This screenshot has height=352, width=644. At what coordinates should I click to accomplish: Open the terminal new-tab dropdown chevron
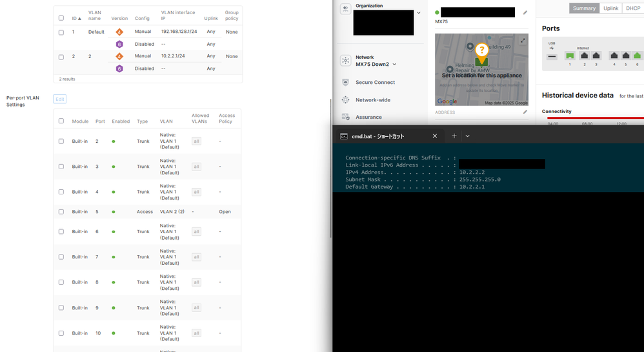point(468,136)
